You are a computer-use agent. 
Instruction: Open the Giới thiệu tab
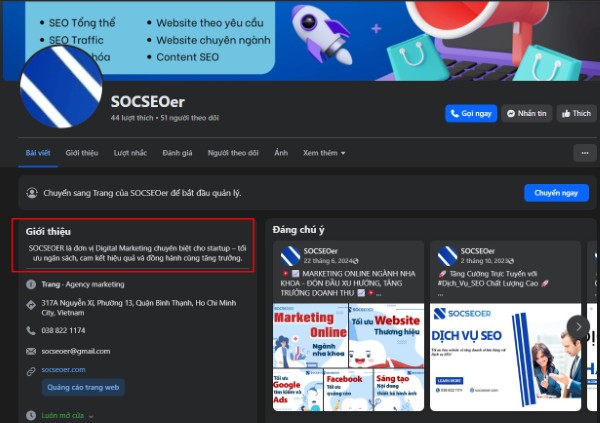(82, 153)
